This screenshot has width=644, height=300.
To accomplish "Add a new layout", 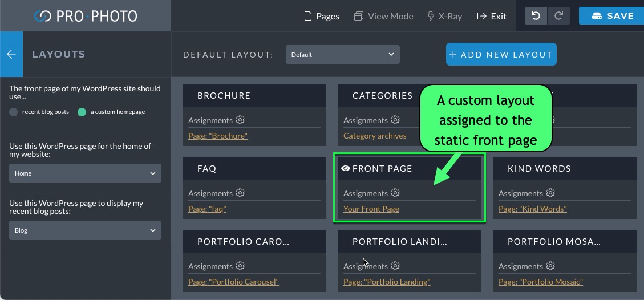I will 501,54.
